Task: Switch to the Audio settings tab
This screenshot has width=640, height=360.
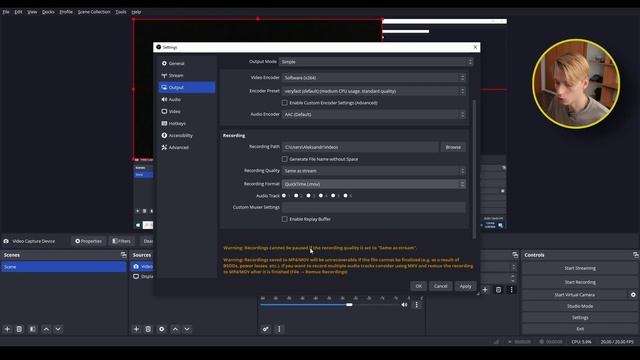Action: (x=187, y=100)
